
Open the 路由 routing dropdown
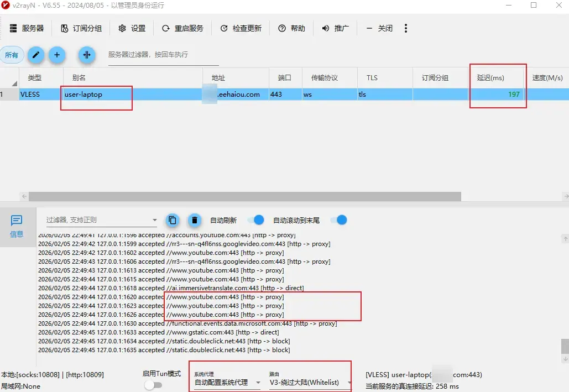(310, 382)
